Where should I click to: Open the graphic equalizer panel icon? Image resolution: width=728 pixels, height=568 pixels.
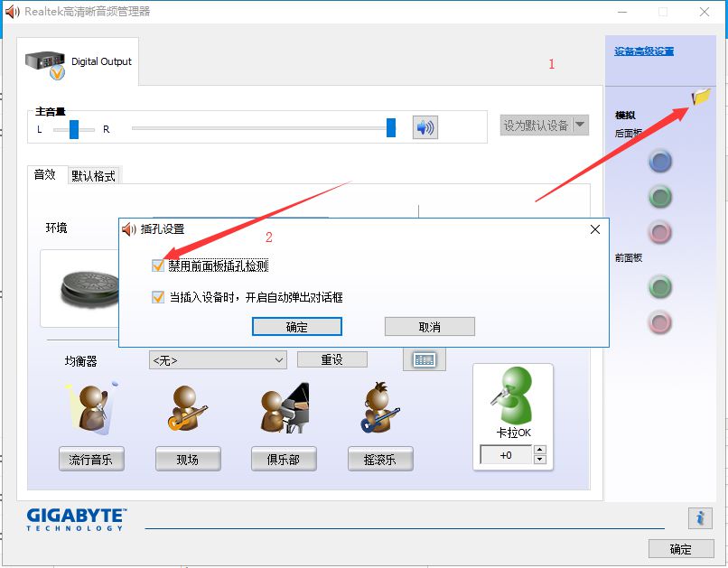425,359
